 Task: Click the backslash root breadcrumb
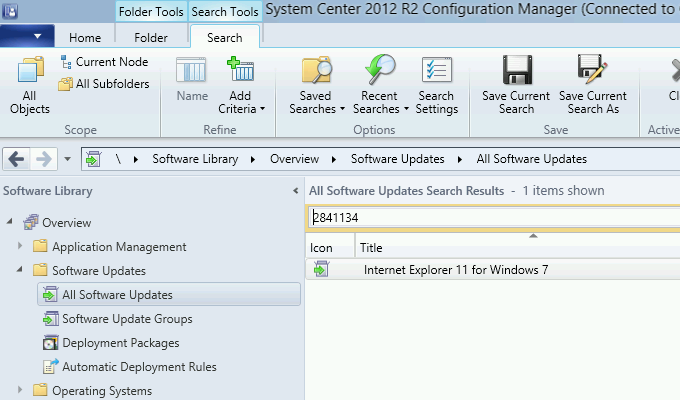coord(118,159)
